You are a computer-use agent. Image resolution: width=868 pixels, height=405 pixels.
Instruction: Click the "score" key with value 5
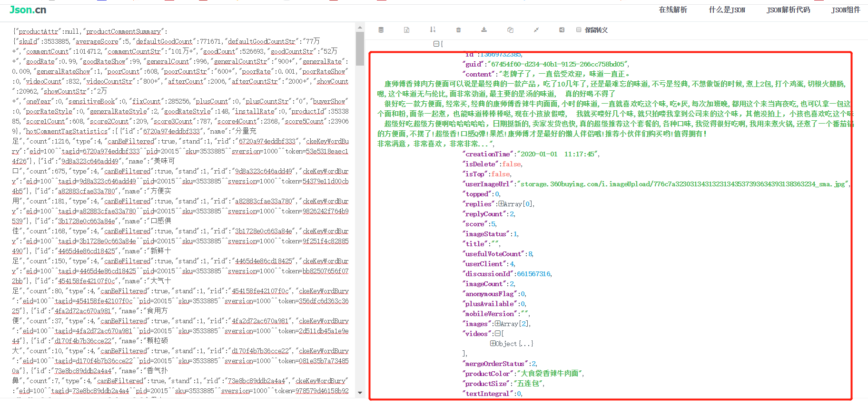click(x=475, y=224)
